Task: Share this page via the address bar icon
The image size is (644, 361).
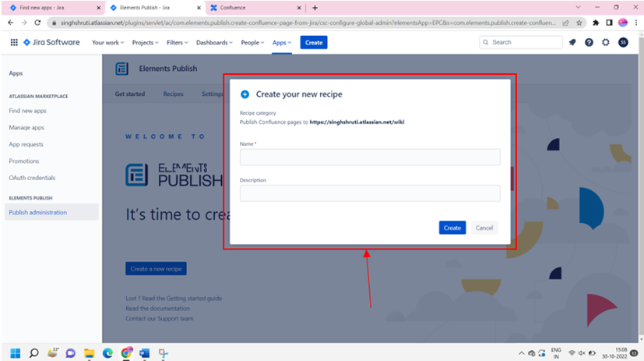Action: (566, 23)
